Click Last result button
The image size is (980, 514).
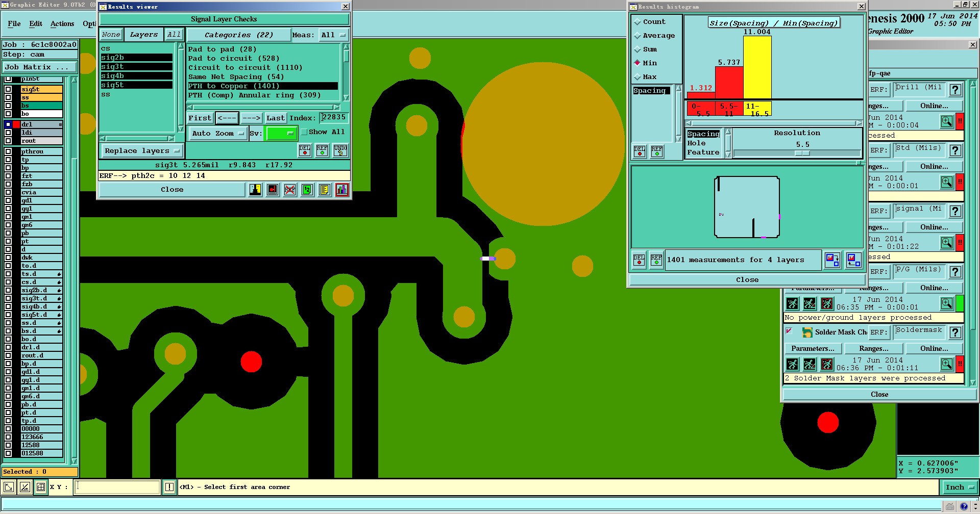tap(276, 118)
